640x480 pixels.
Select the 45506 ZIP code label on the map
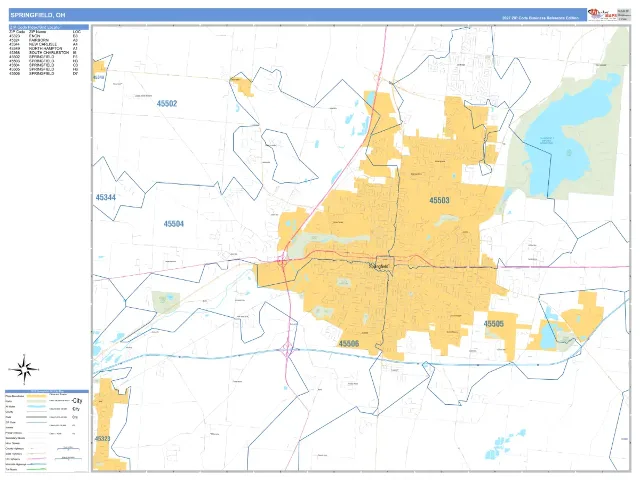click(349, 344)
